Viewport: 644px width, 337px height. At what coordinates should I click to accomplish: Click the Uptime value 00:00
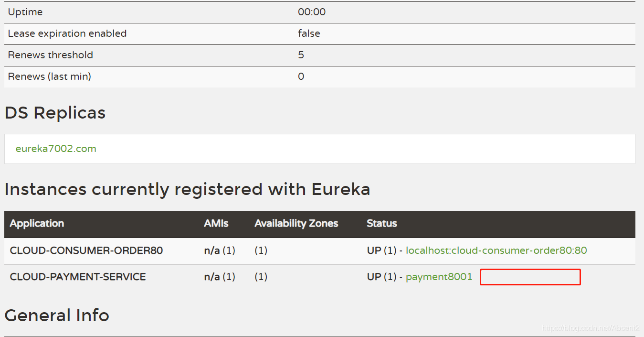pyautogui.click(x=312, y=12)
